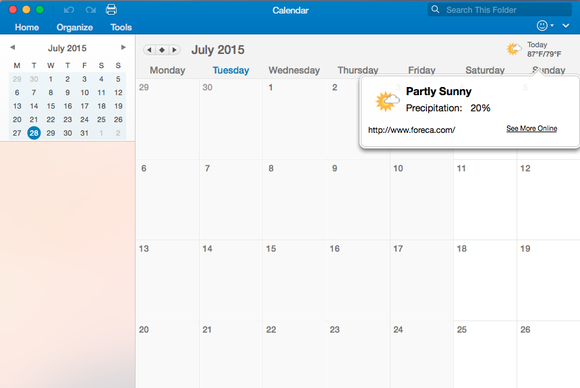The image size is (580, 388).
Task: Click the Tuesday column header
Action: pos(231,70)
